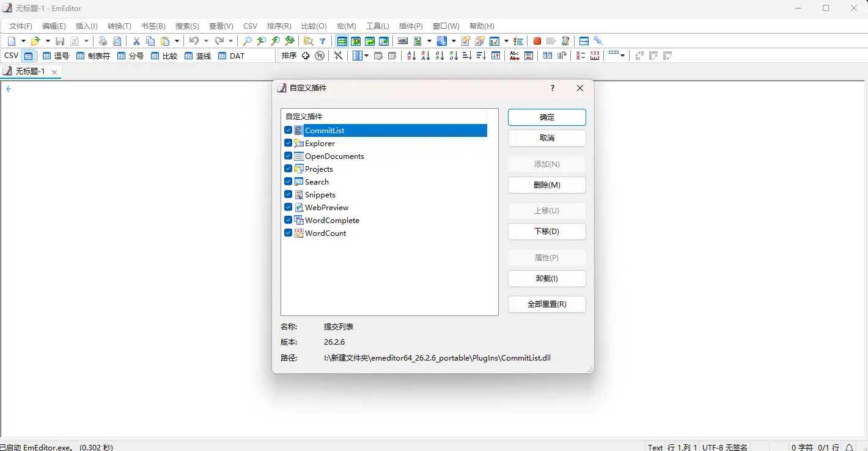Uncheck the Snippets plugin checkbox
The width and height of the screenshot is (868, 451).
(289, 194)
